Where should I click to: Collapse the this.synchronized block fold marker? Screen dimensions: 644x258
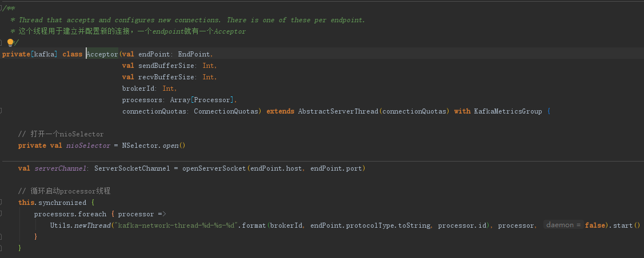point(2,203)
